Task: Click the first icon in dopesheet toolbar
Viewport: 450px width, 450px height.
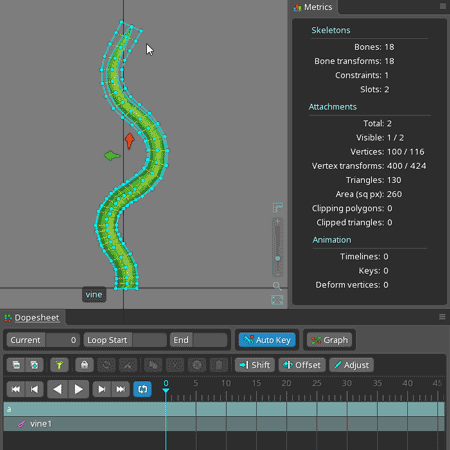Action: click(x=16, y=365)
